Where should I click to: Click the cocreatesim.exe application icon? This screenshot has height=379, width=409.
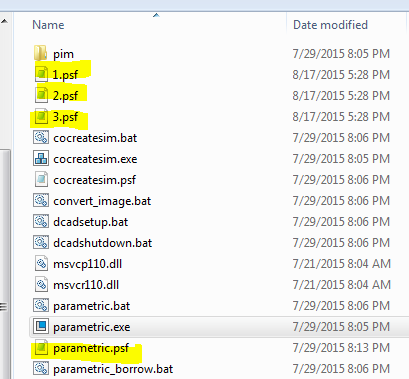click(41, 158)
